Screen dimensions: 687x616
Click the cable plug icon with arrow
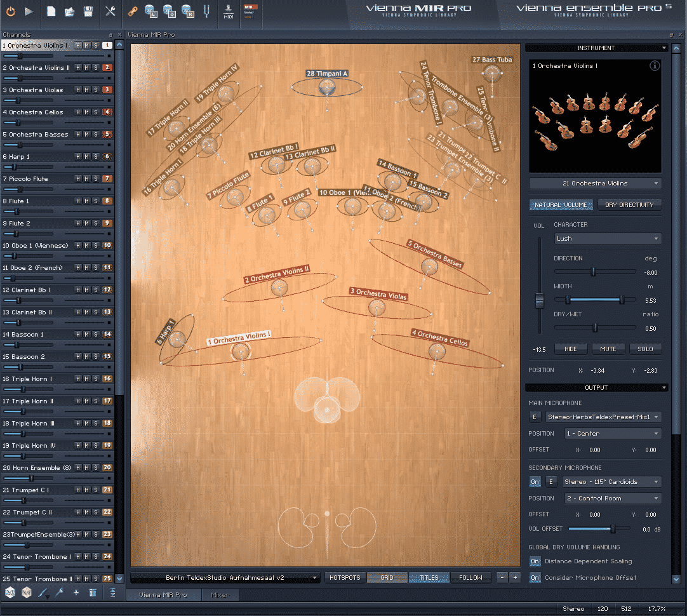tap(43, 593)
